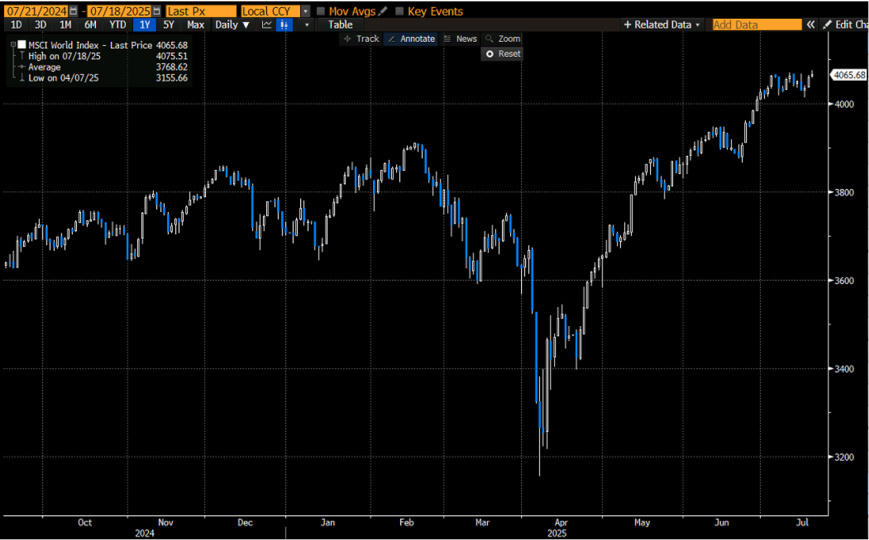Activate the Track crosshair tool

pyautogui.click(x=361, y=39)
